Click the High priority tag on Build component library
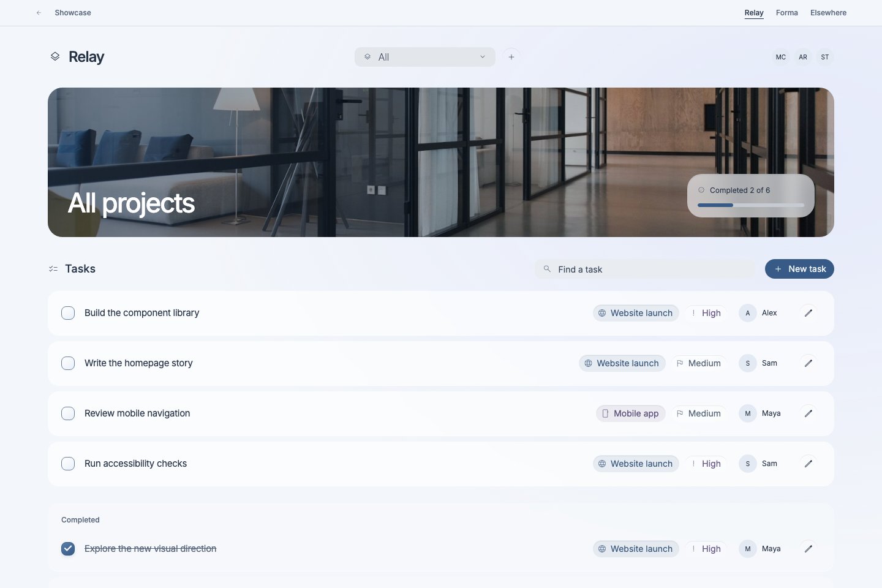Screen dimensions: 882x588 pyautogui.click(x=706, y=313)
